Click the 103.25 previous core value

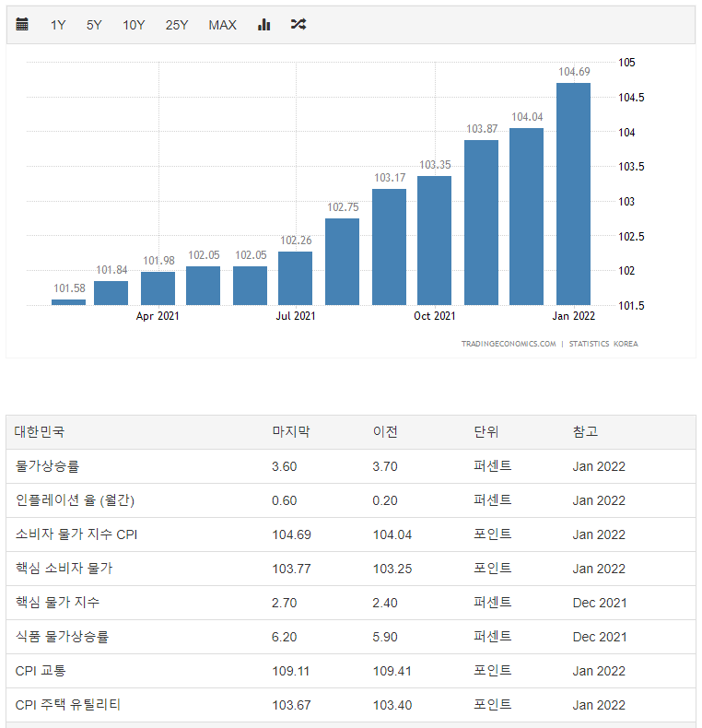(392, 569)
